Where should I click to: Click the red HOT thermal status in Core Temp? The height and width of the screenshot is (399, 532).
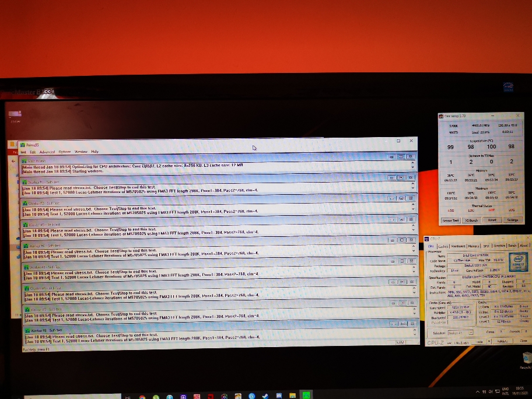point(491,211)
